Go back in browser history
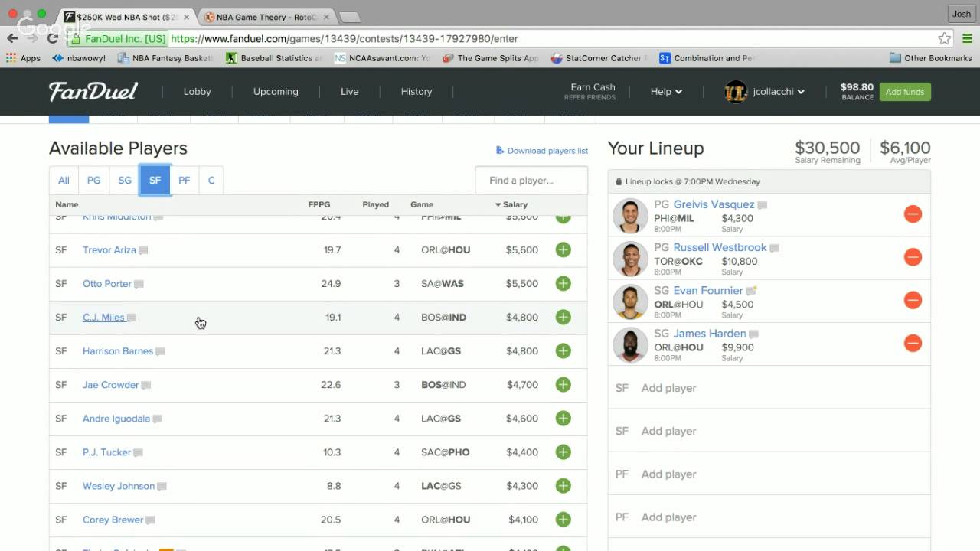Viewport: 980px width, 551px height. click(12, 38)
